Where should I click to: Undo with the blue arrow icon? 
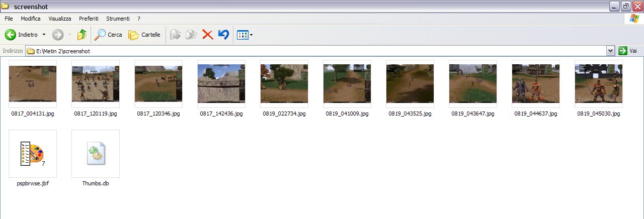[x=223, y=35]
